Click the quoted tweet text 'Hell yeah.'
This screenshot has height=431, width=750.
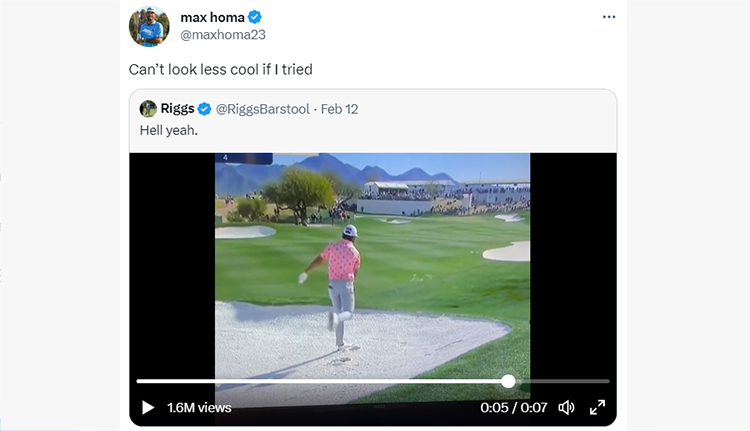pyautogui.click(x=169, y=130)
